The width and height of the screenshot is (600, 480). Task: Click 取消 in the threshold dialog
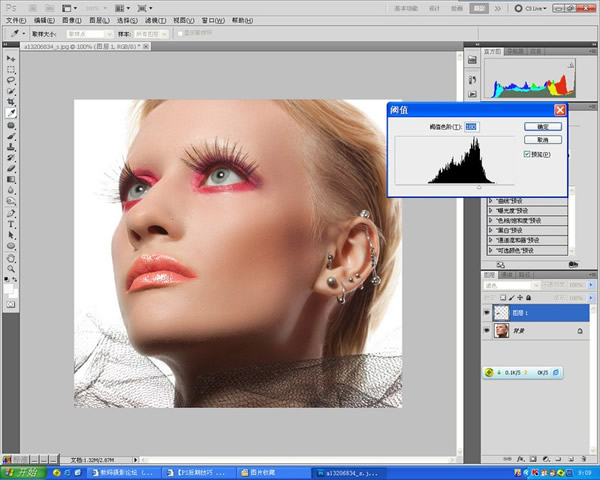tap(543, 140)
